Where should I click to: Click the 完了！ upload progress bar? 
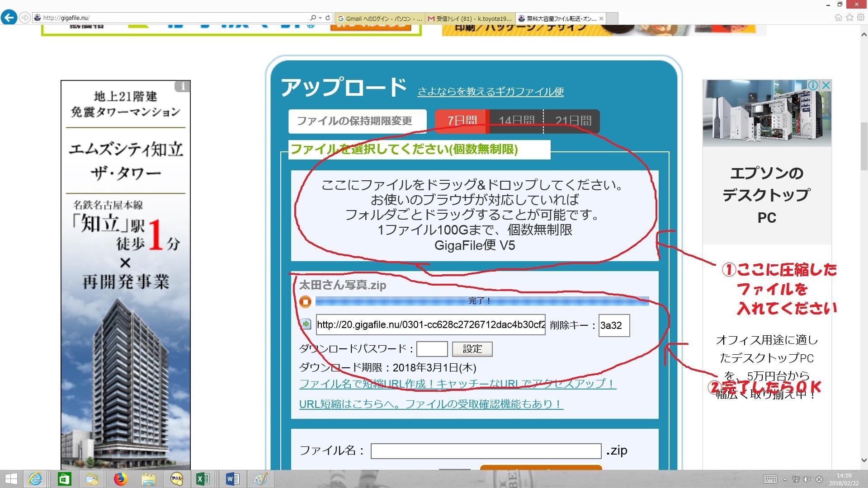[x=482, y=301]
